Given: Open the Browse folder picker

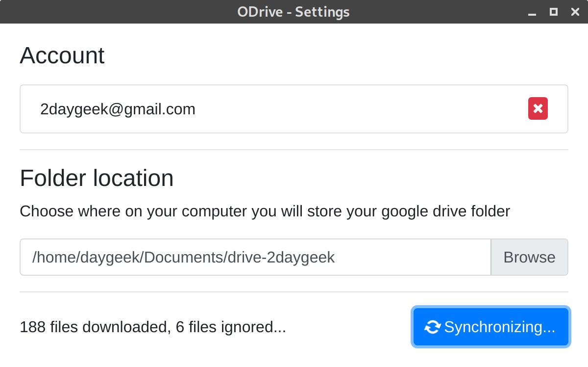Looking at the screenshot, I should coord(529,257).
